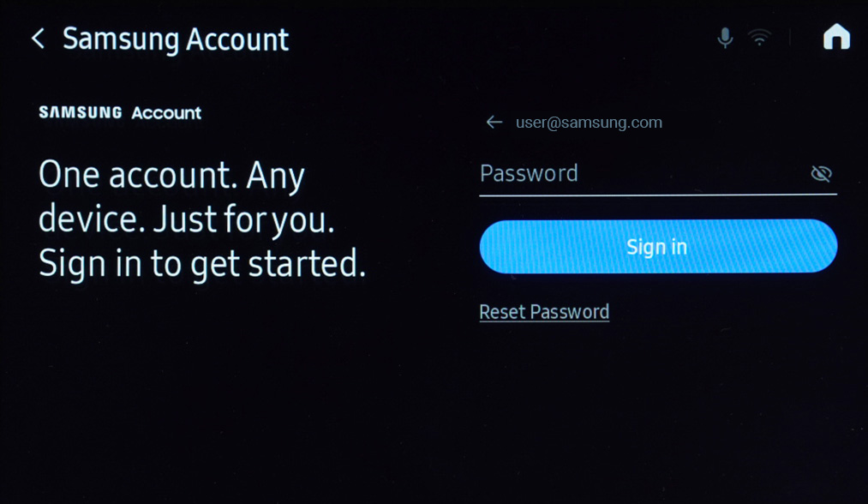Focus the Password input field

click(x=658, y=175)
